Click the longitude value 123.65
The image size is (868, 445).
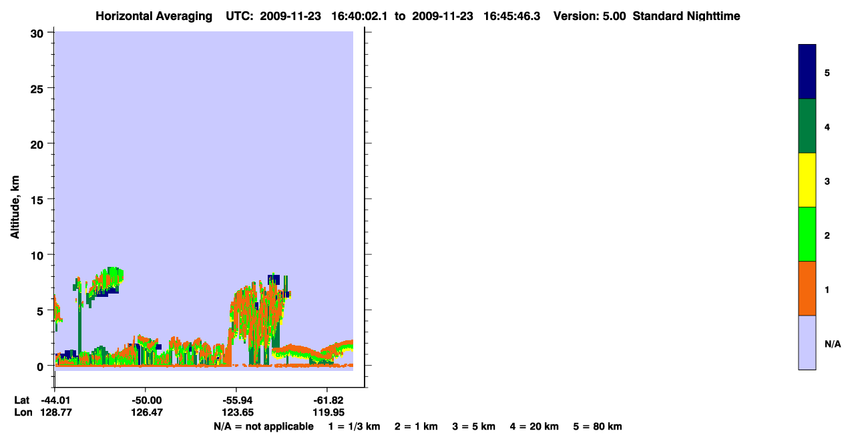point(237,412)
